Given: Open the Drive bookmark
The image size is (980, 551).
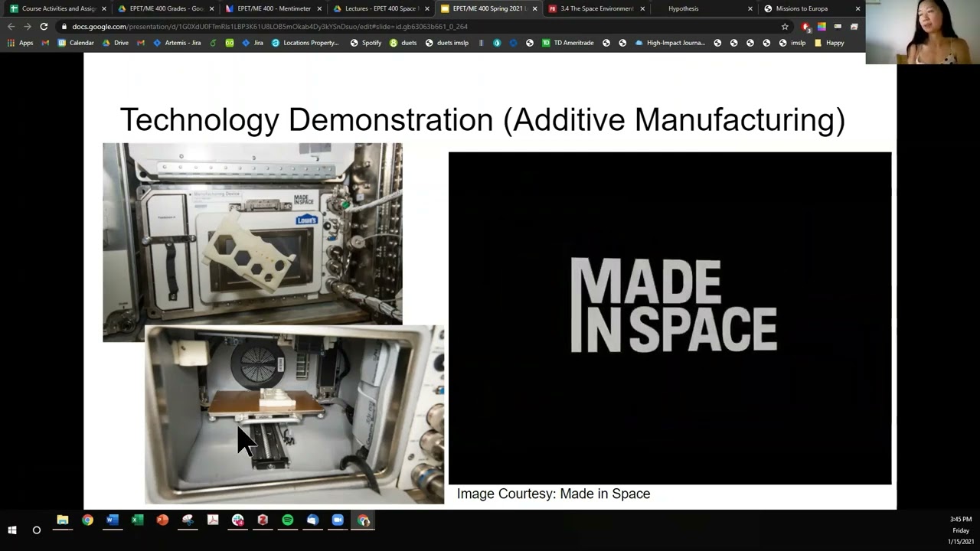Looking at the screenshot, I should (116, 43).
